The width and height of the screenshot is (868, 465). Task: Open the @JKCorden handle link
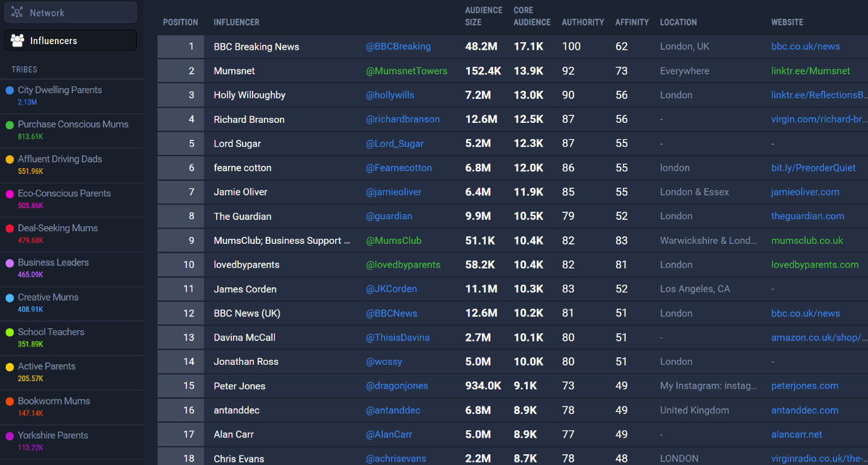tap(391, 289)
